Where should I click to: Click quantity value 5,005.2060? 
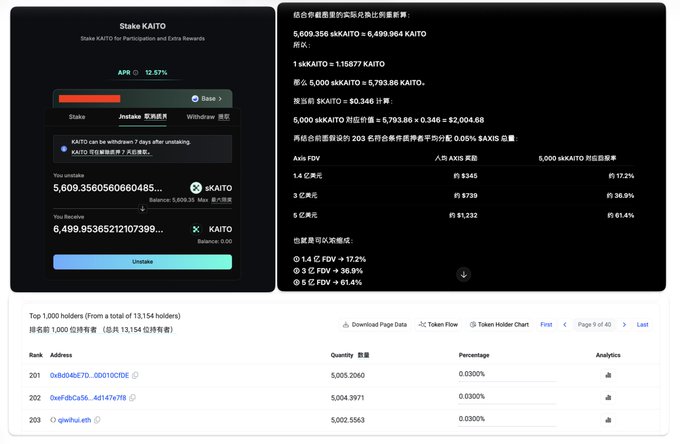[x=348, y=375]
